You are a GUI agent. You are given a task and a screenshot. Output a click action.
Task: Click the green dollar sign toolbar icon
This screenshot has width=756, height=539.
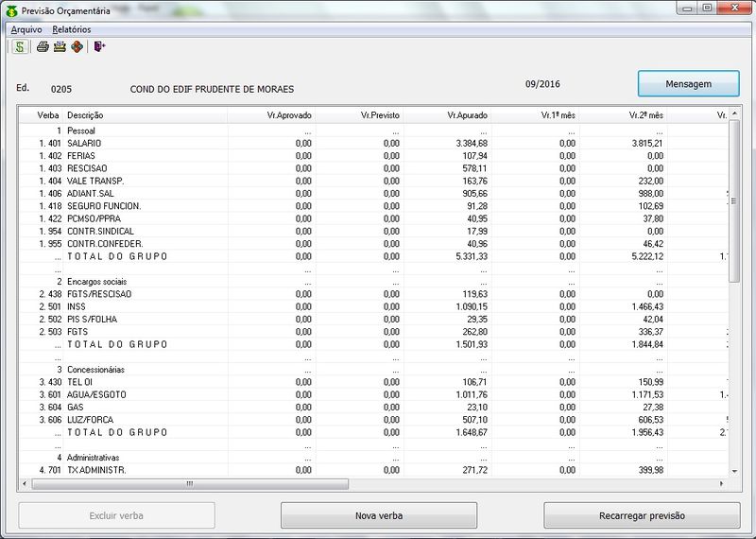point(20,46)
